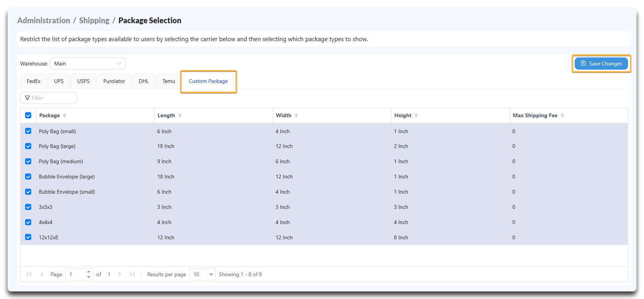Uncheck the 12x12x8 package checkbox
Viewport: 644px width, 299px height.
click(28, 237)
